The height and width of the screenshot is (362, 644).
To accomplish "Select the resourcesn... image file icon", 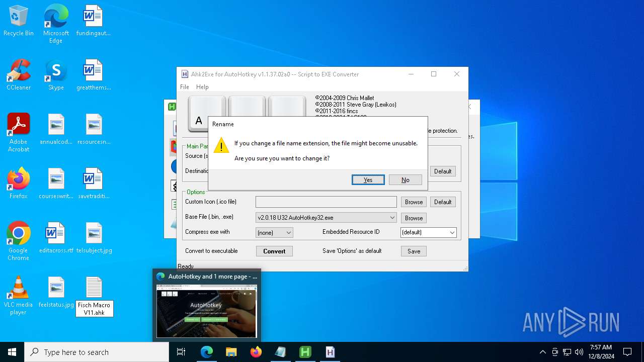I will coord(93,130).
